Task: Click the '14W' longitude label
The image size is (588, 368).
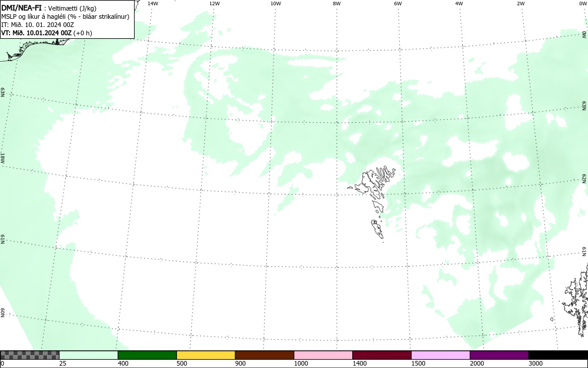Action: click(x=153, y=4)
